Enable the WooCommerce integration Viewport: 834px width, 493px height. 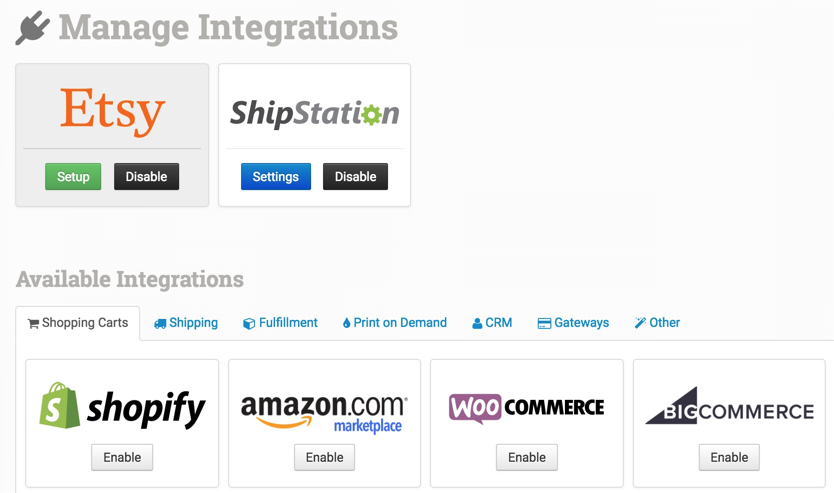click(x=526, y=457)
